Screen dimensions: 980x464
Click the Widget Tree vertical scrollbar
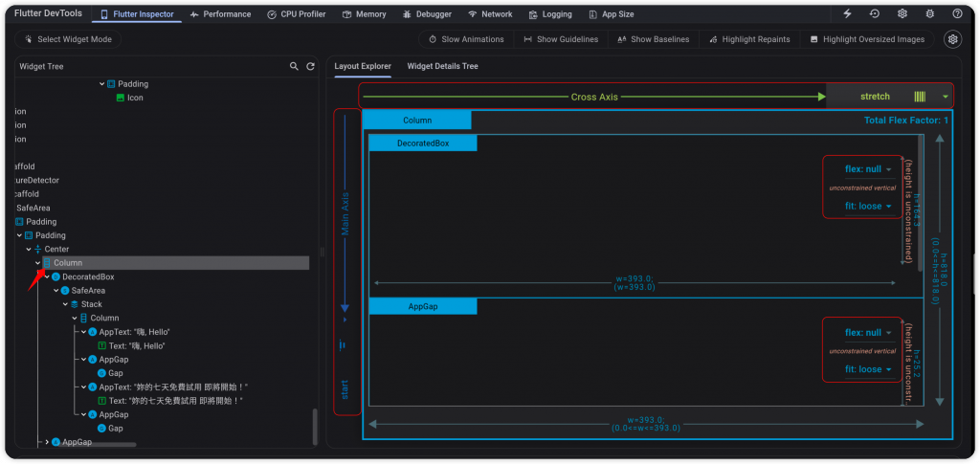point(314,427)
